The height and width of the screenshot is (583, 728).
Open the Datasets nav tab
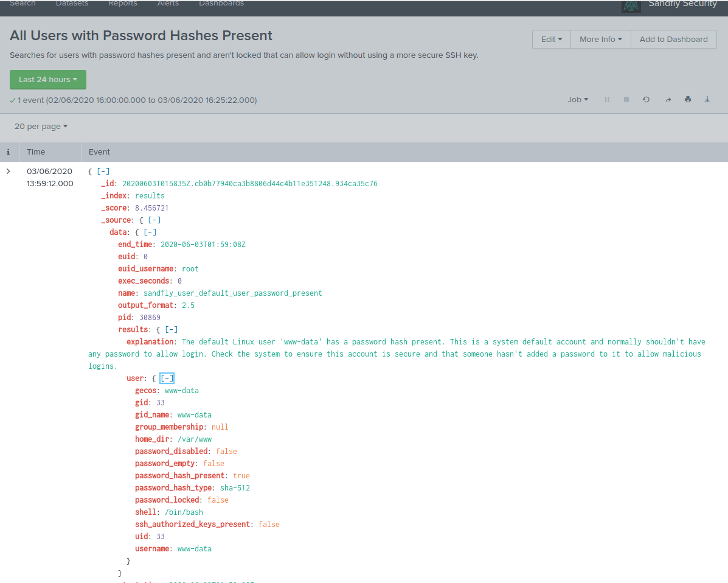(72, 3)
